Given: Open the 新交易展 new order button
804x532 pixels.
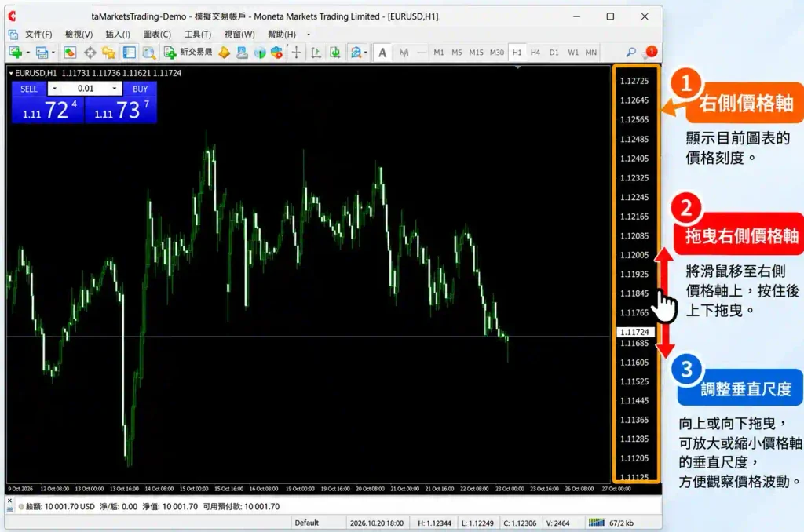Looking at the screenshot, I should [x=188, y=53].
